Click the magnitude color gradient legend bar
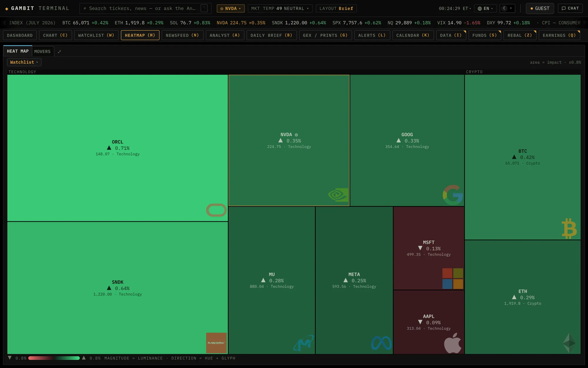 (x=54, y=358)
